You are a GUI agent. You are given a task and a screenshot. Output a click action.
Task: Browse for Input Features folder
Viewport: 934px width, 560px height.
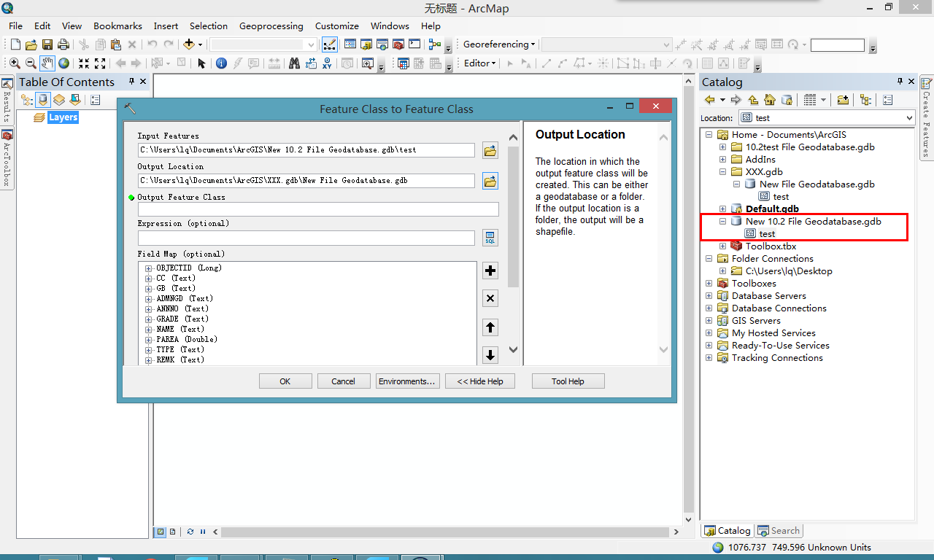(x=490, y=151)
